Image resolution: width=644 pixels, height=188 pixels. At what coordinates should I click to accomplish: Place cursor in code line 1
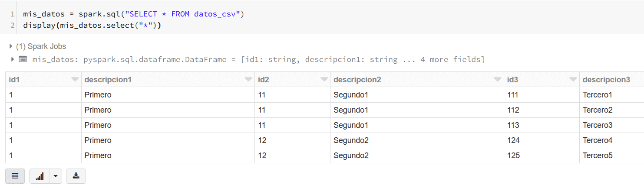coord(134,14)
